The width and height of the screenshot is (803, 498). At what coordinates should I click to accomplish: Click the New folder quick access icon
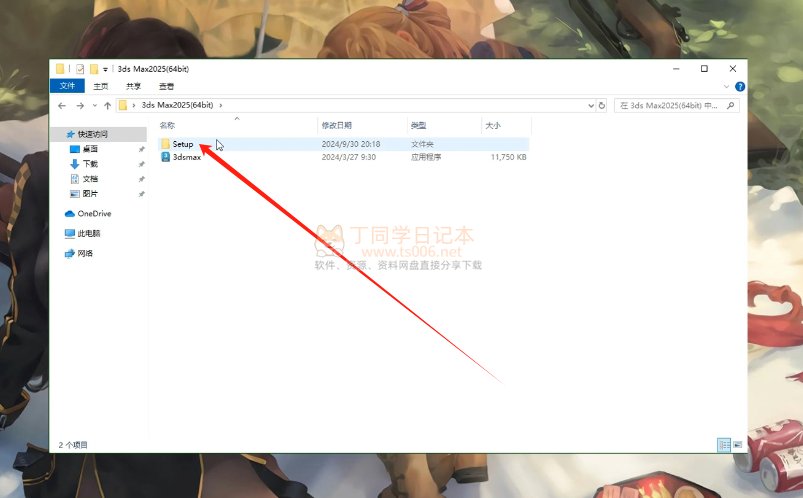[94, 69]
